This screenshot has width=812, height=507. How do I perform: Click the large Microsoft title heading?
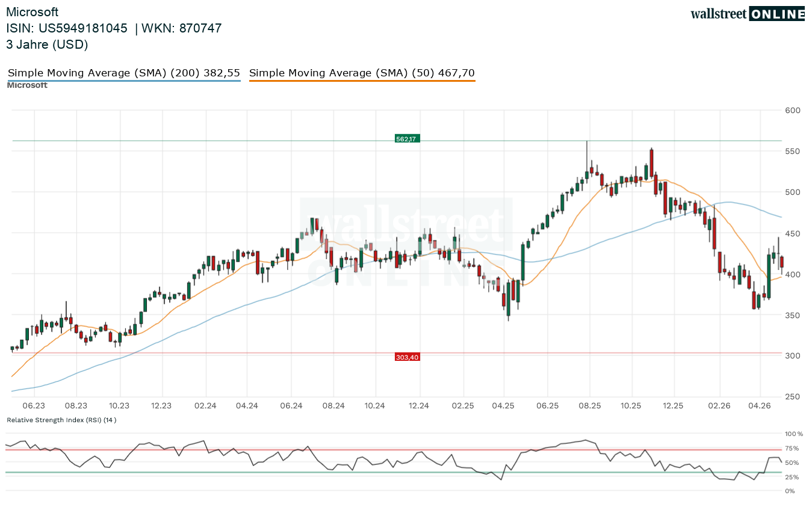coord(32,12)
